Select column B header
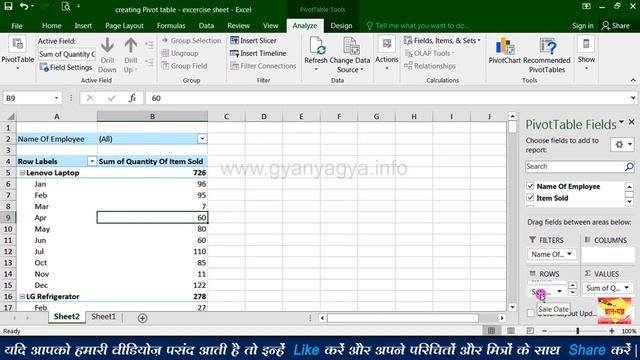The image size is (640, 360). [152, 117]
